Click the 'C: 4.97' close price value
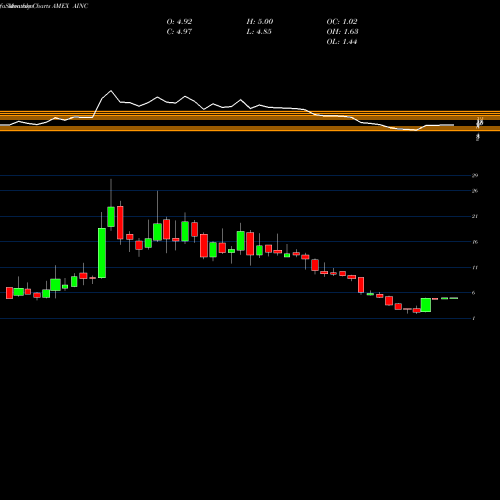This screenshot has height=500, width=500. [x=179, y=32]
